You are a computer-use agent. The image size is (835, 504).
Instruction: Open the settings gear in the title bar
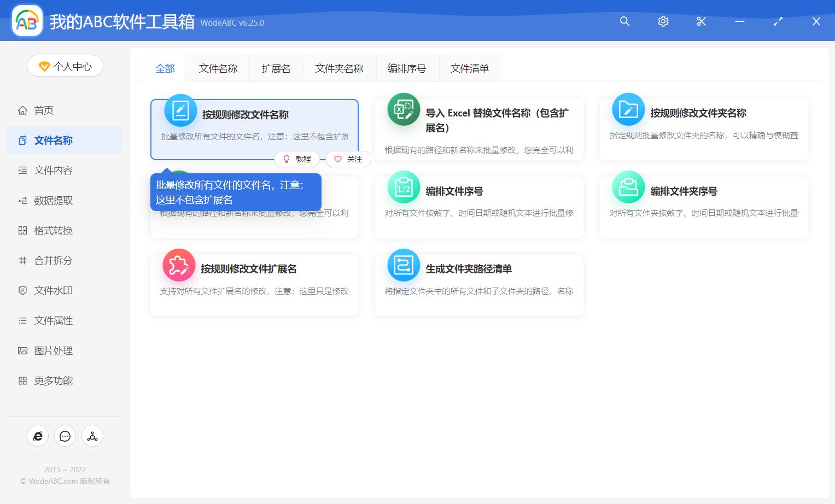[663, 21]
